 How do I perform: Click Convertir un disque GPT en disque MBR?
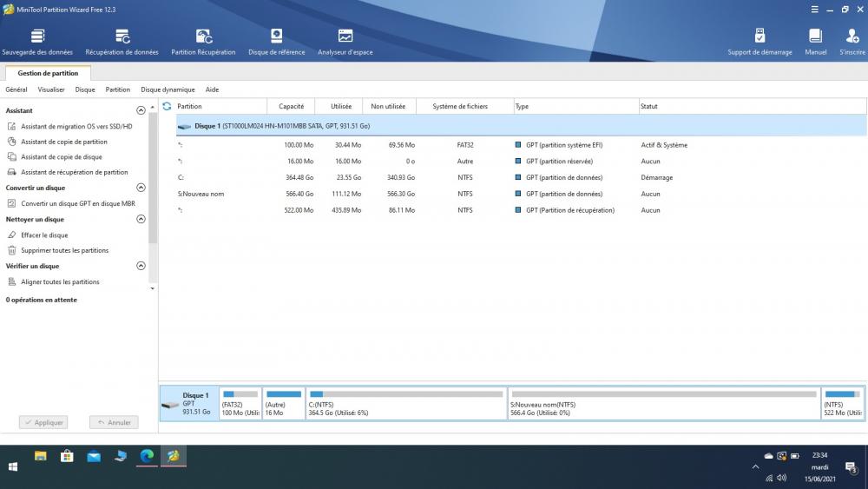[77, 203]
